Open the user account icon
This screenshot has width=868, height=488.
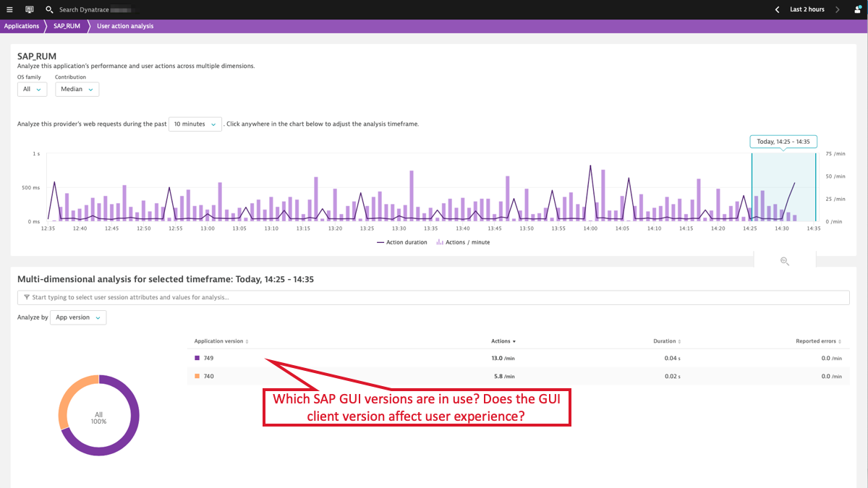[x=857, y=9]
